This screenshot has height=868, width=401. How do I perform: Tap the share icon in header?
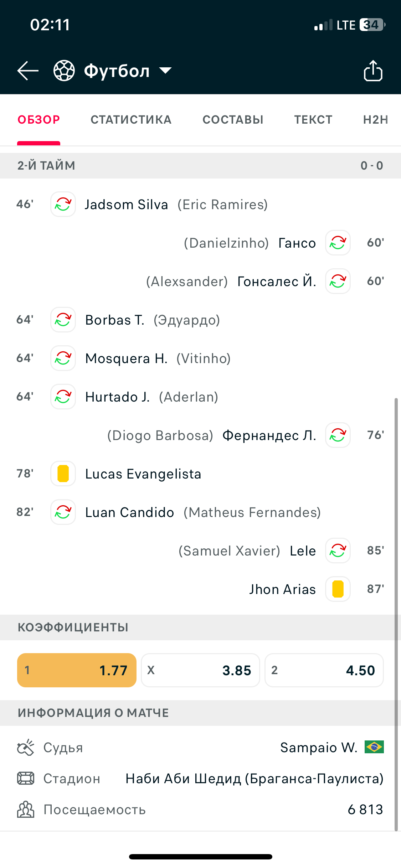tap(373, 71)
